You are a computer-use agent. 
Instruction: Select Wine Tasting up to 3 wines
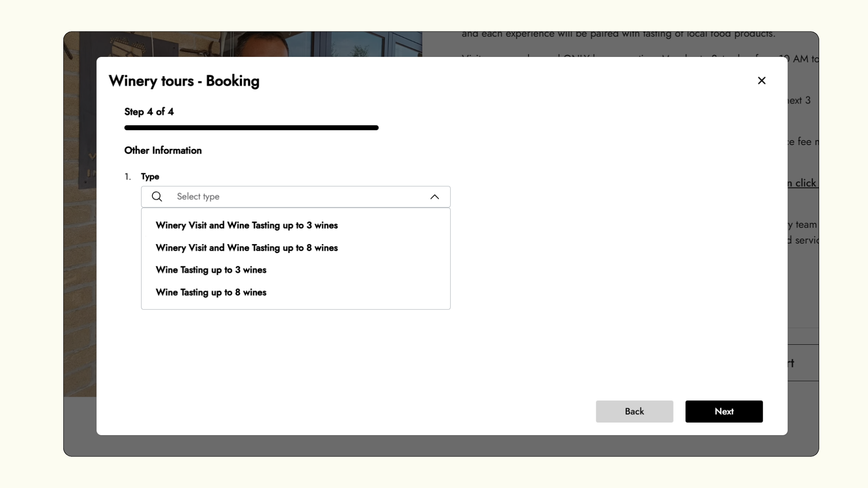click(211, 270)
